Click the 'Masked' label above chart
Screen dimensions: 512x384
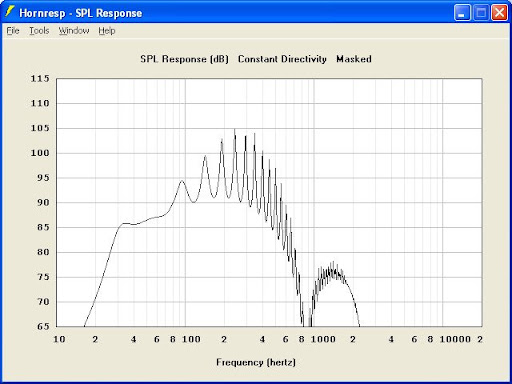[x=354, y=59]
